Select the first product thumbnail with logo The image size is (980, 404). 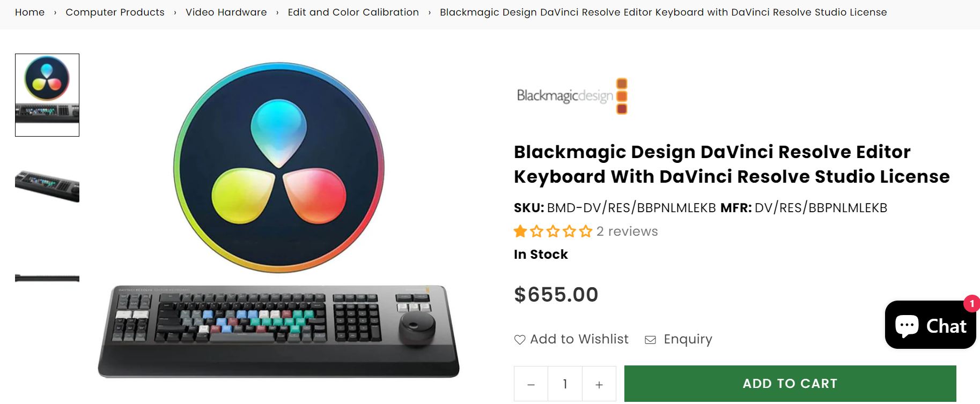click(47, 95)
